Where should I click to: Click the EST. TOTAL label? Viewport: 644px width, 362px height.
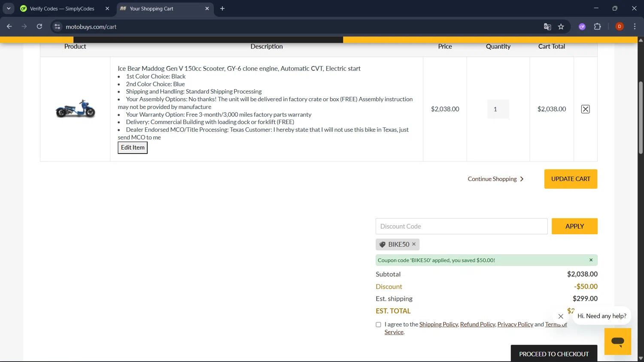393,311
